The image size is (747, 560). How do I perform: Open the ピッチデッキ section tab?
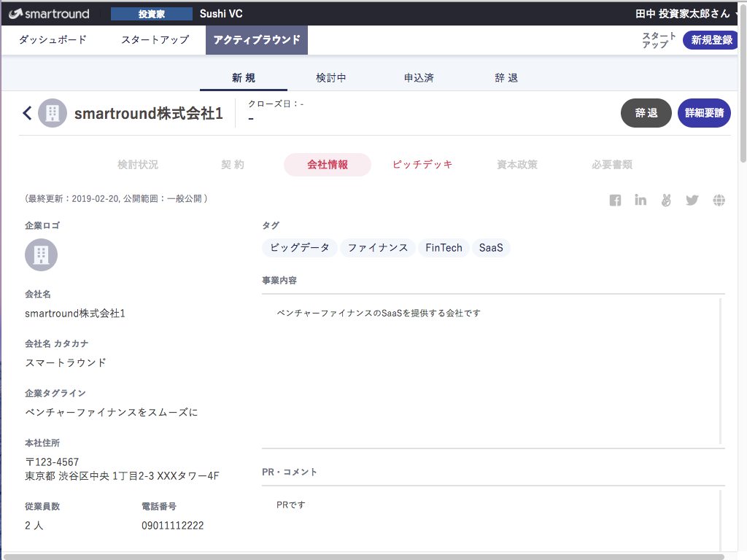point(422,165)
